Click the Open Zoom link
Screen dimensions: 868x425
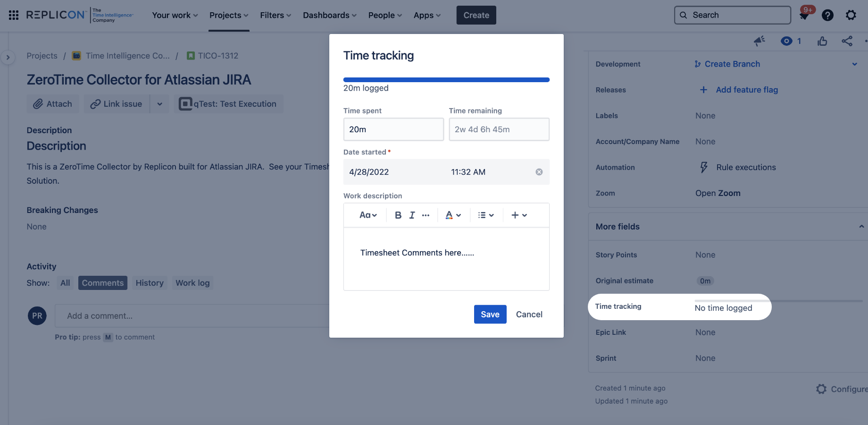click(x=718, y=193)
